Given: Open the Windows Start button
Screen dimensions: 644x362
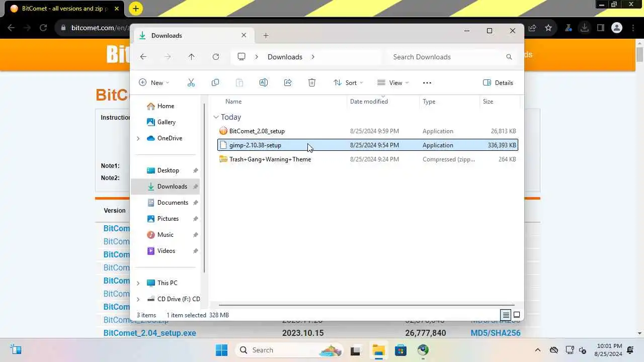Looking at the screenshot, I should (x=221, y=350).
